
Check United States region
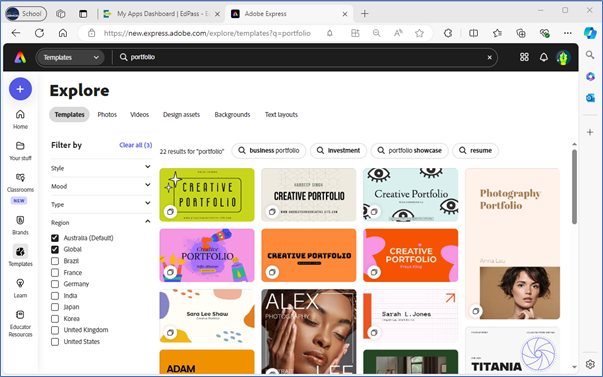[55, 342]
